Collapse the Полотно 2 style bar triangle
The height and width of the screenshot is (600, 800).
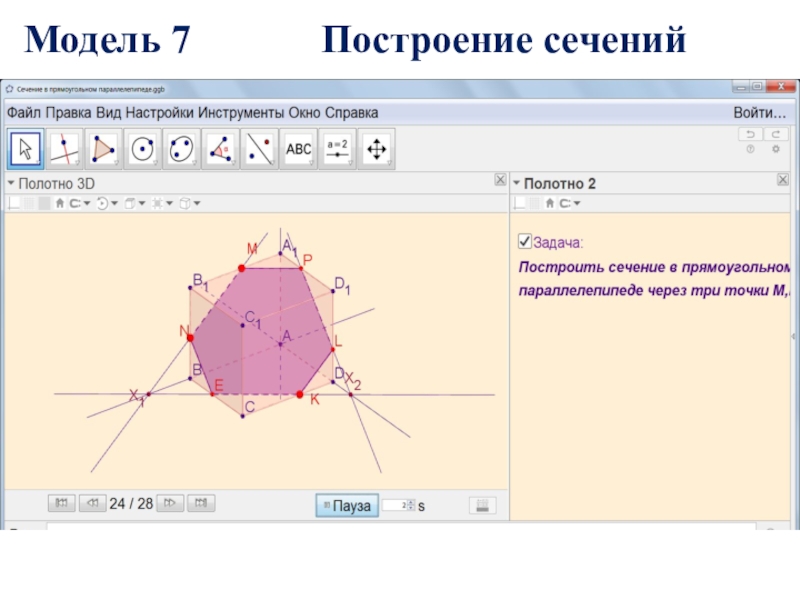[x=516, y=183]
